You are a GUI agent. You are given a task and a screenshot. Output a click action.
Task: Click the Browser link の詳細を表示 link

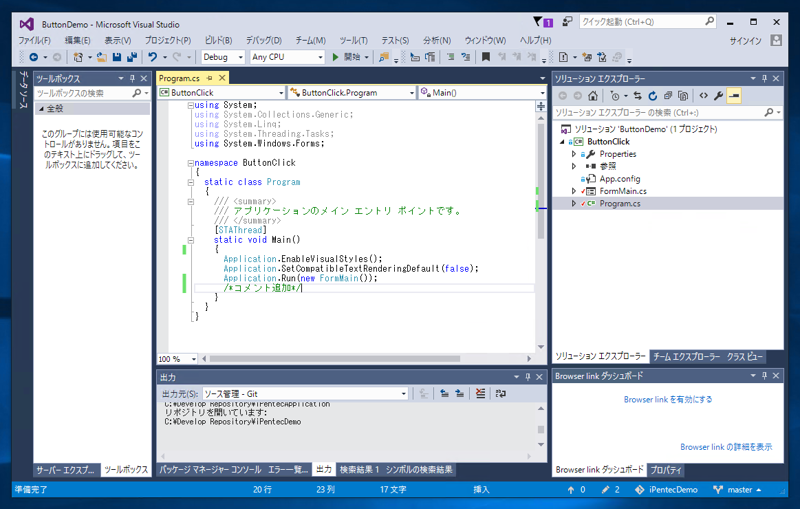coord(726,447)
